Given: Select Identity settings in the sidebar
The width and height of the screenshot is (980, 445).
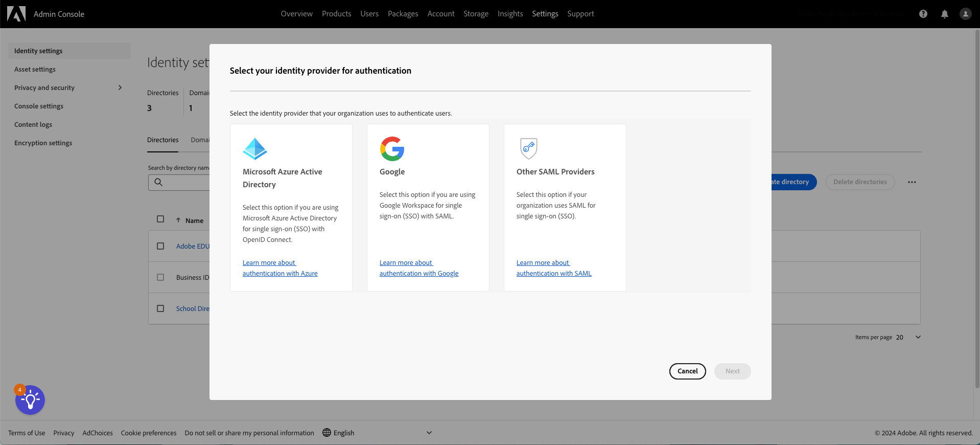Looking at the screenshot, I should coord(69,51).
